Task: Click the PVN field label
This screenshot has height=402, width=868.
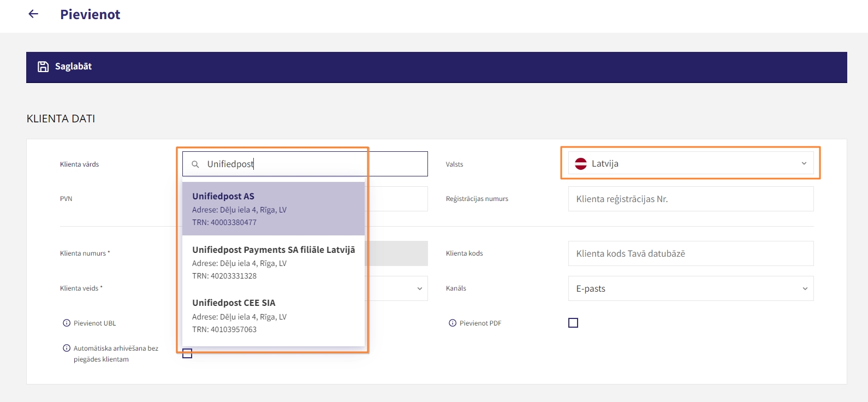Action: 66,199
